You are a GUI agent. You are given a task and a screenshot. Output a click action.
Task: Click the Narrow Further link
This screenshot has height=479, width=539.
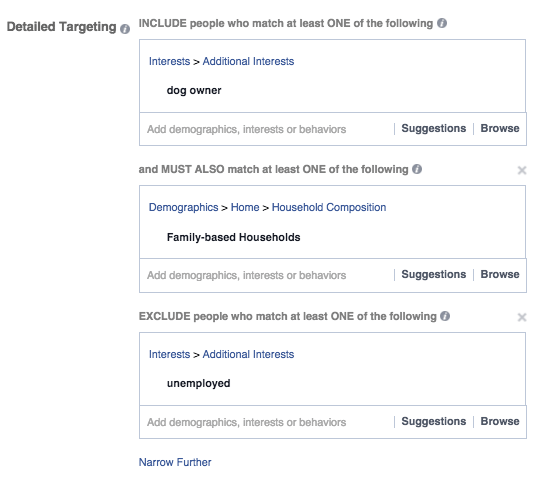tap(175, 462)
